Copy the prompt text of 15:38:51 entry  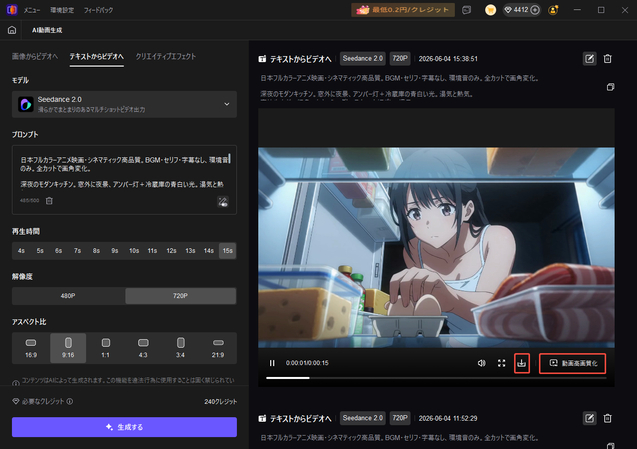tap(610, 87)
